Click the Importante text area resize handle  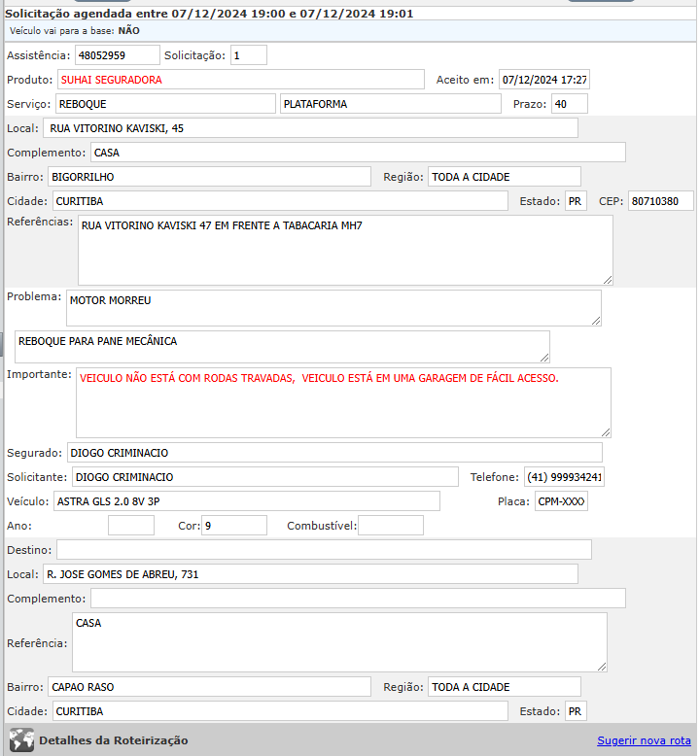(x=606, y=433)
